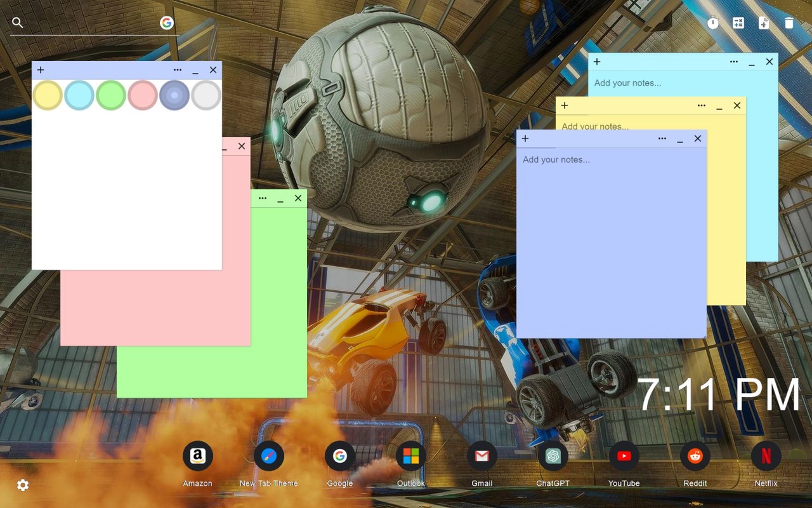The image size is (812, 508).
Task: Open the three-dot menu on the cyan note
Action: [734, 62]
